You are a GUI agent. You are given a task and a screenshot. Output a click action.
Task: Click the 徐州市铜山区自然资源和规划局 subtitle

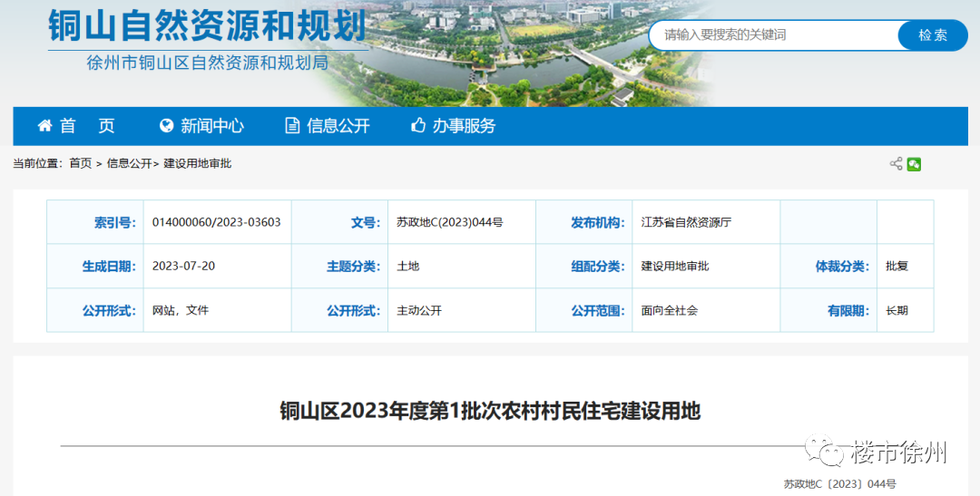[208, 63]
